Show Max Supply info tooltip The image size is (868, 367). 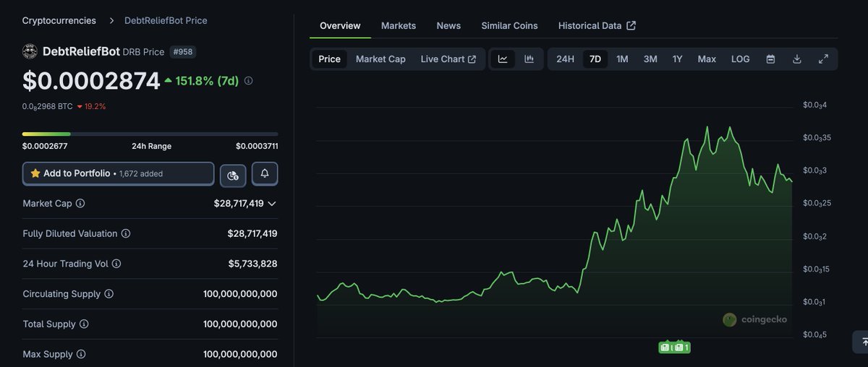(x=81, y=355)
